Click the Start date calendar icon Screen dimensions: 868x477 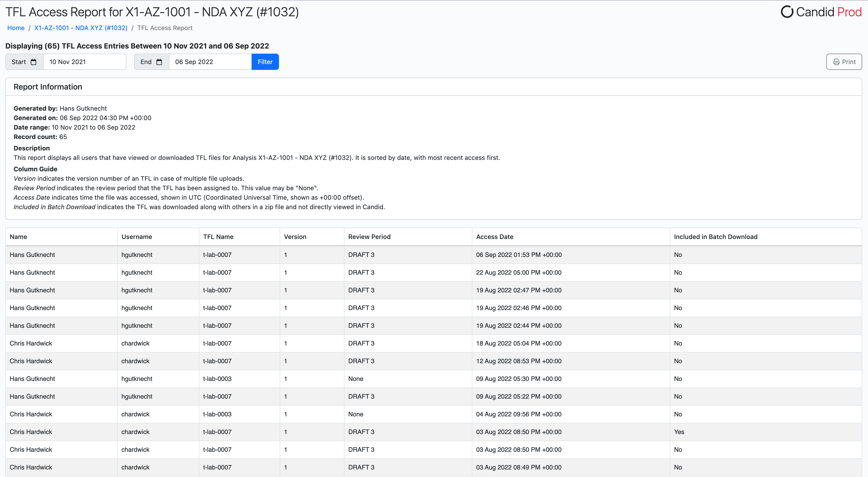33,62
